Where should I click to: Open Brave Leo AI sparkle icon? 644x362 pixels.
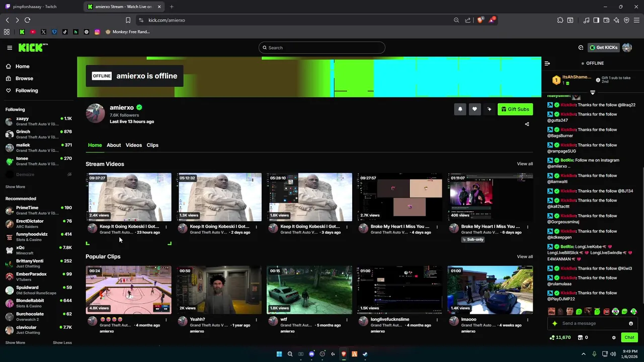click(x=616, y=20)
